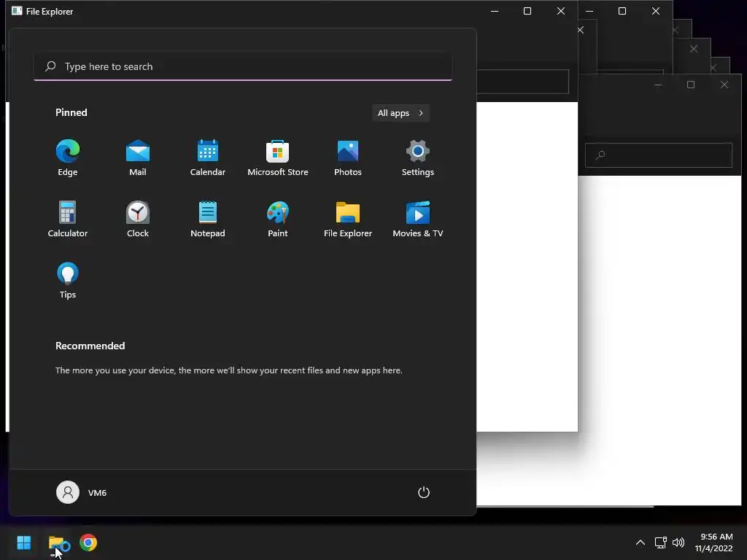Click the Windows Start button on taskbar
The image size is (747, 560).
coord(24,542)
